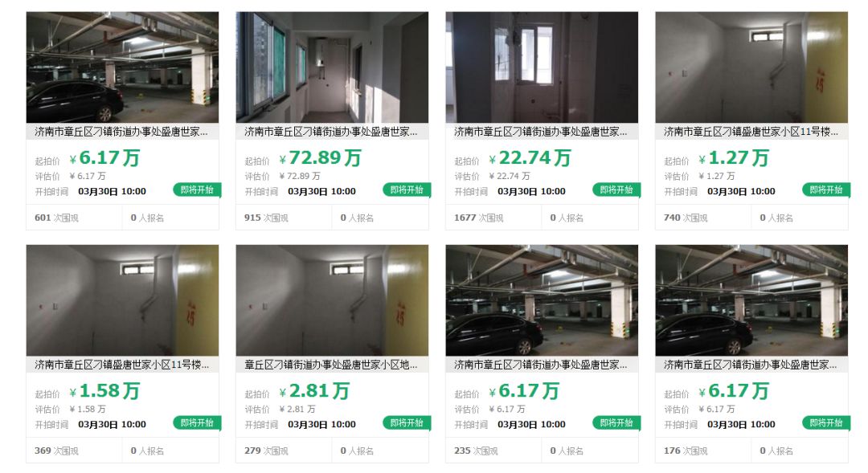Open title starting with 章丘区刁镇街道办事处
This screenshot has height=473, width=868.
tap(331, 365)
